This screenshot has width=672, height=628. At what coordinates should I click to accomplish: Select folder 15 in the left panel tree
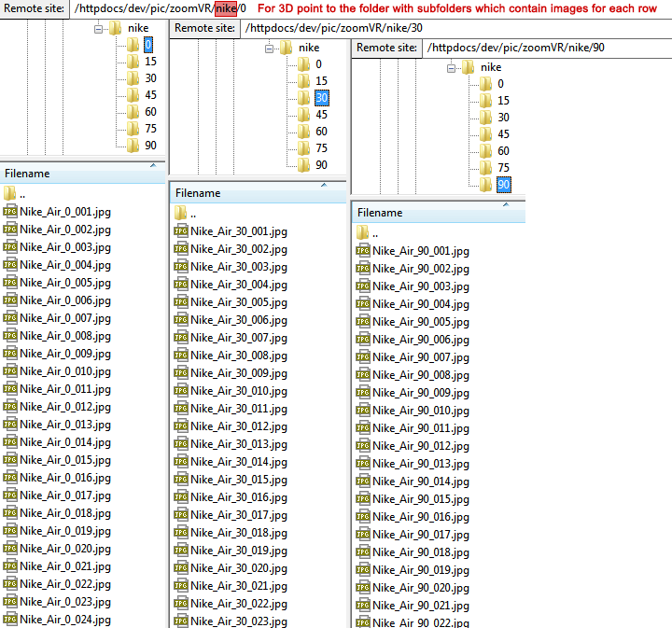click(150, 62)
